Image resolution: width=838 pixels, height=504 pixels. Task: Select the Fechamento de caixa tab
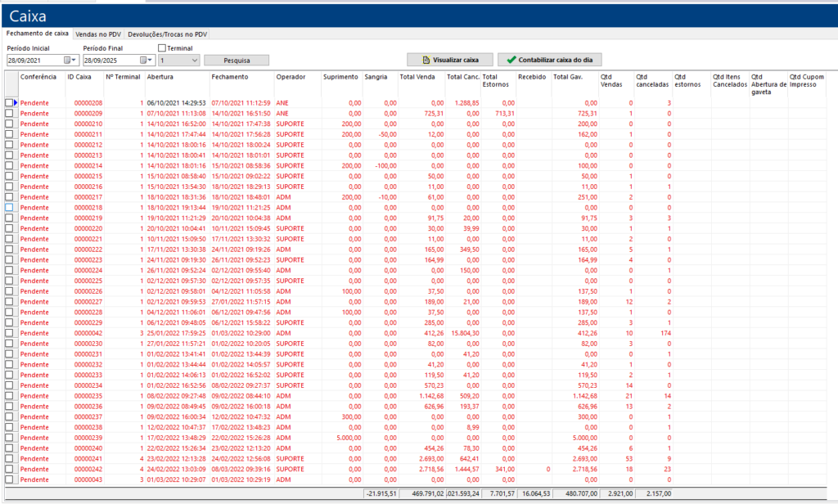(x=37, y=34)
